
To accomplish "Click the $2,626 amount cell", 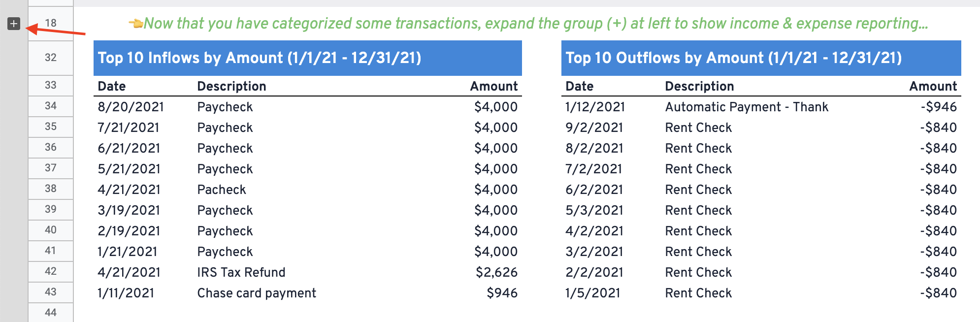I will click(x=496, y=272).
